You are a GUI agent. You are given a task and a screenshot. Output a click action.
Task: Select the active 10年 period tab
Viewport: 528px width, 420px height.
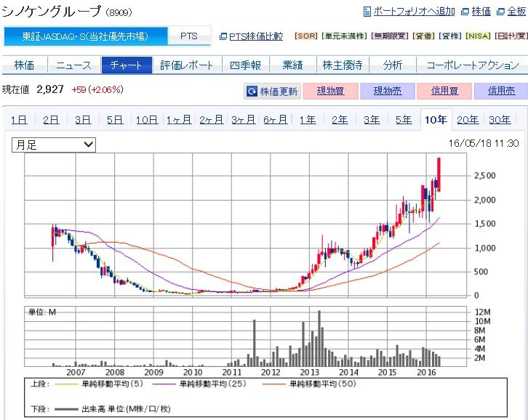coord(436,120)
